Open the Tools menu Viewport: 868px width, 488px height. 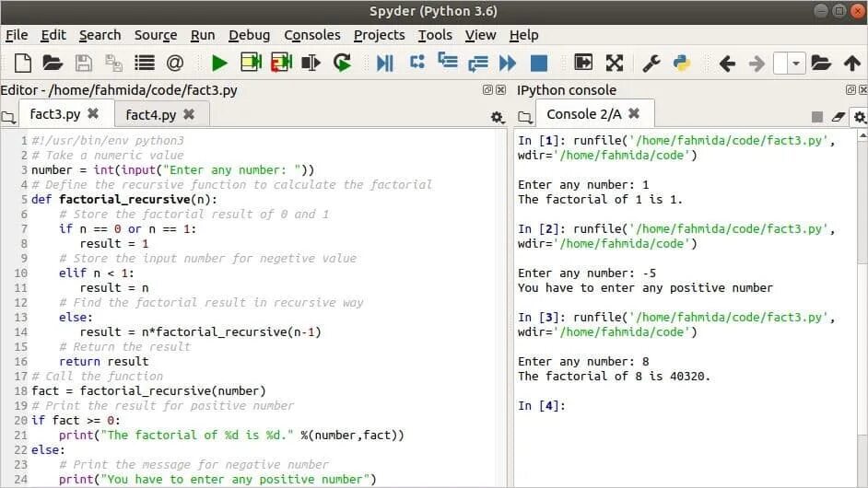click(435, 35)
